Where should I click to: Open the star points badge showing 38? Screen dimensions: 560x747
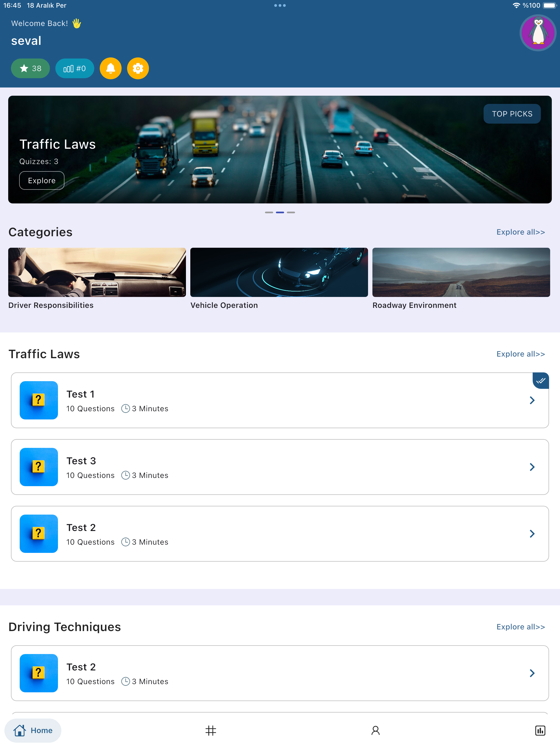(x=30, y=68)
